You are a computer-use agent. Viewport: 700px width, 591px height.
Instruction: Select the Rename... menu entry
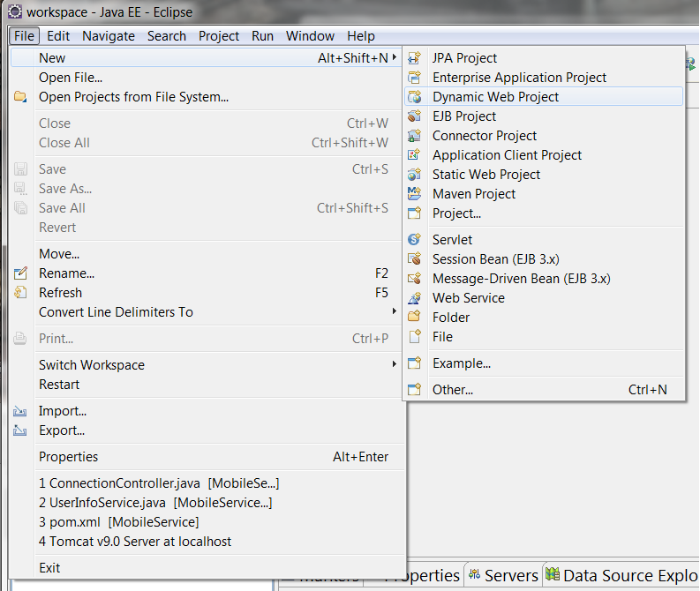pos(207,273)
